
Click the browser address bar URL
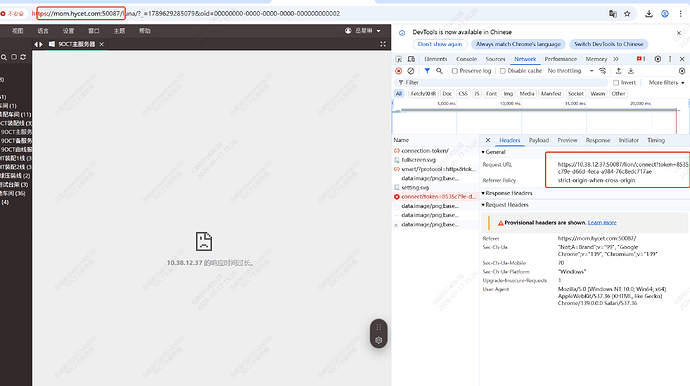coord(186,14)
